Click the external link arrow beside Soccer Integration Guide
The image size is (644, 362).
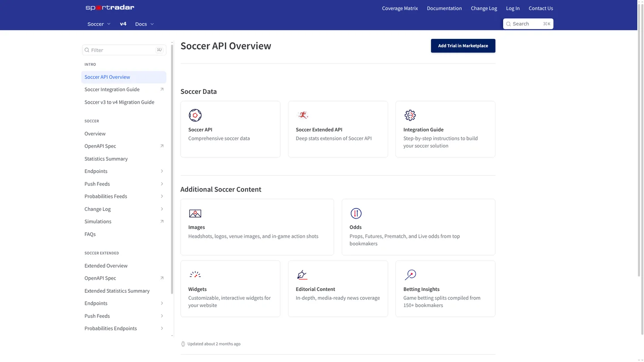coord(162,89)
